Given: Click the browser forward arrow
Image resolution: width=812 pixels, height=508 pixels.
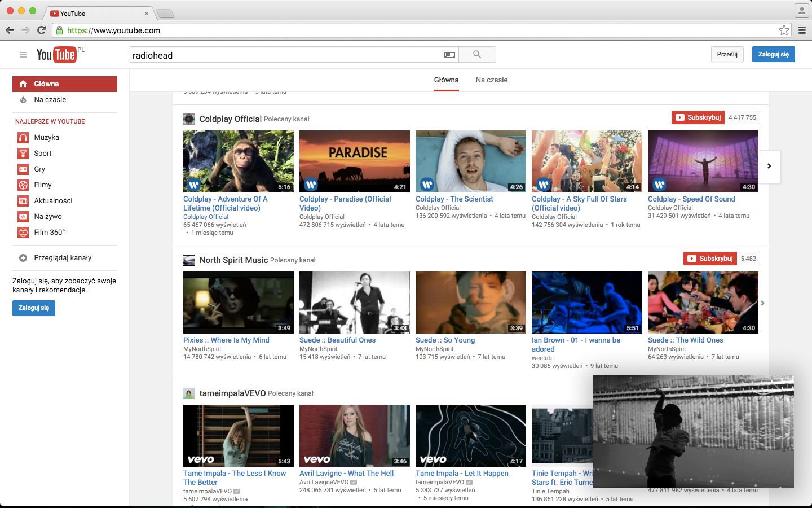Looking at the screenshot, I should pyautogui.click(x=25, y=30).
